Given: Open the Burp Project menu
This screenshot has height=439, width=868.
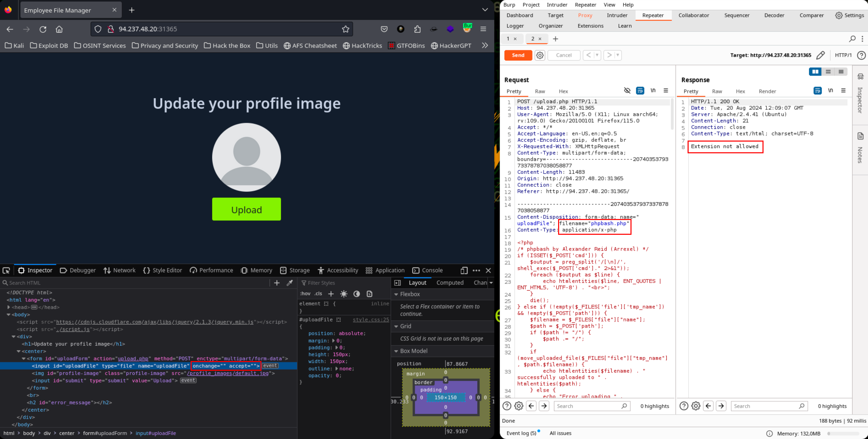Looking at the screenshot, I should pos(531,5).
